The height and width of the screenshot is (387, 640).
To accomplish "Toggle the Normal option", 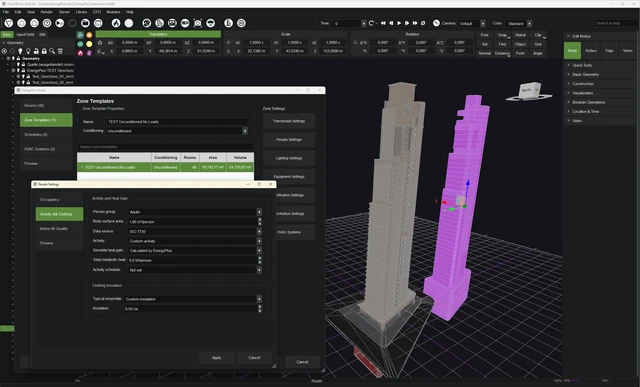I will (x=484, y=53).
